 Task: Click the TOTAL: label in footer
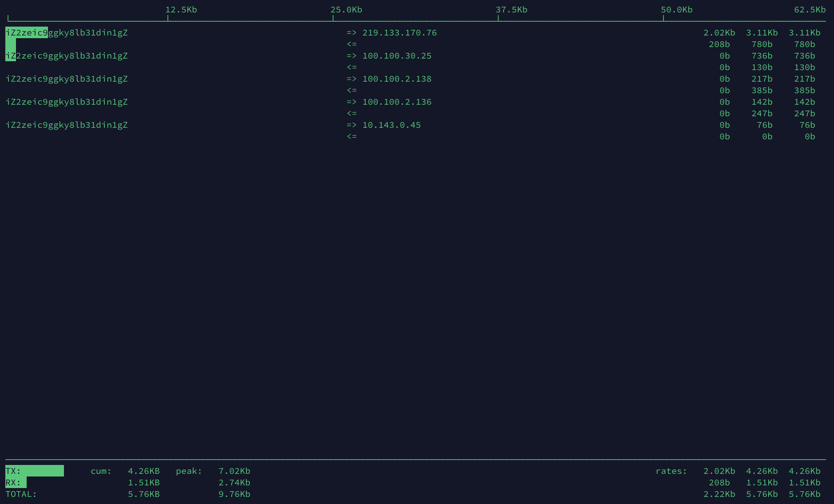tap(21, 494)
